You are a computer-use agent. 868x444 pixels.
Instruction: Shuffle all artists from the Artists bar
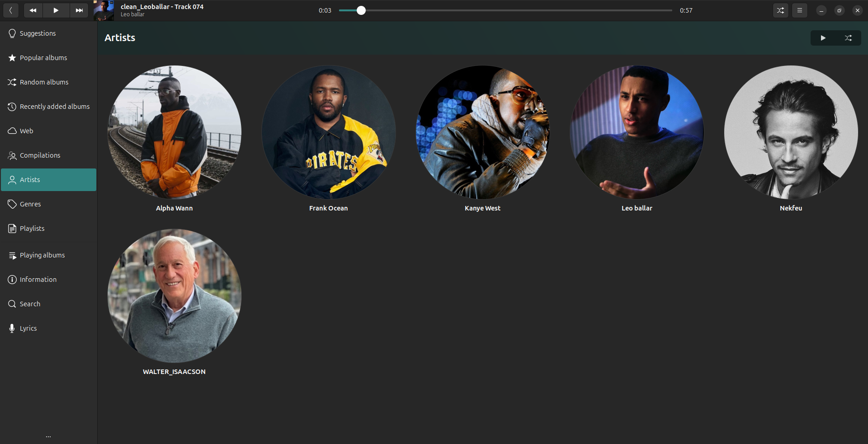click(848, 38)
